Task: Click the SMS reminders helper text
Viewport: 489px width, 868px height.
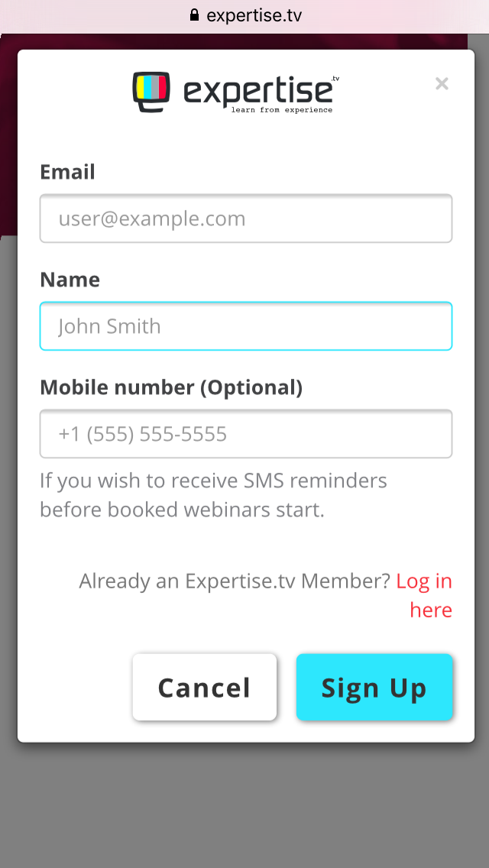Action: click(x=213, y=495)
